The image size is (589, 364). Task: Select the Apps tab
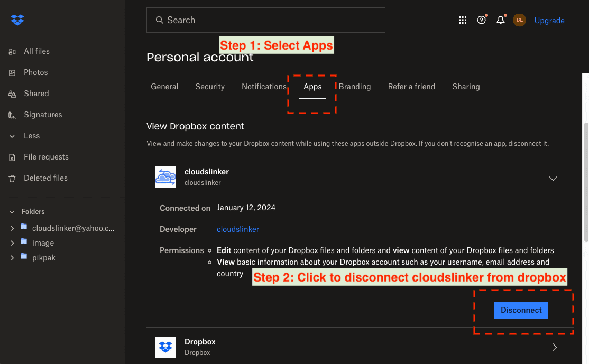312,87
